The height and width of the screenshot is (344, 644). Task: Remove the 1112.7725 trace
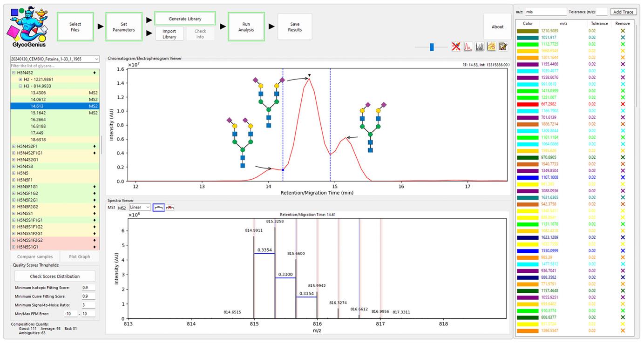coord(623,44)
